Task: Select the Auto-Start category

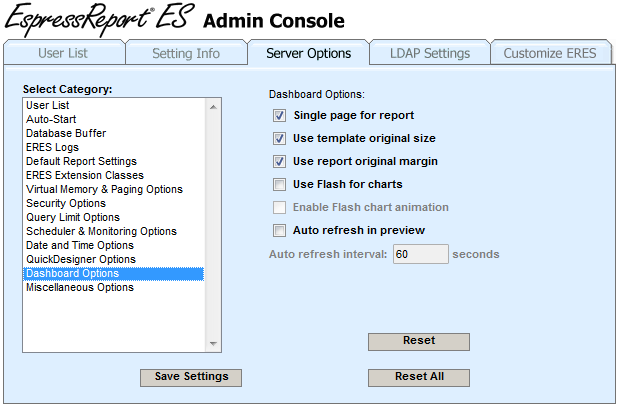Action: pyautogui.click(x=113, y=119)
